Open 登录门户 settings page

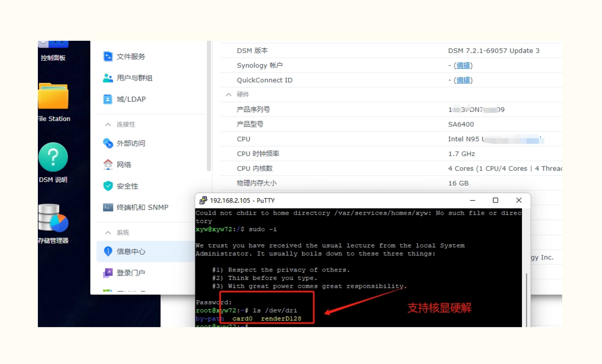(x=131, y=273)
